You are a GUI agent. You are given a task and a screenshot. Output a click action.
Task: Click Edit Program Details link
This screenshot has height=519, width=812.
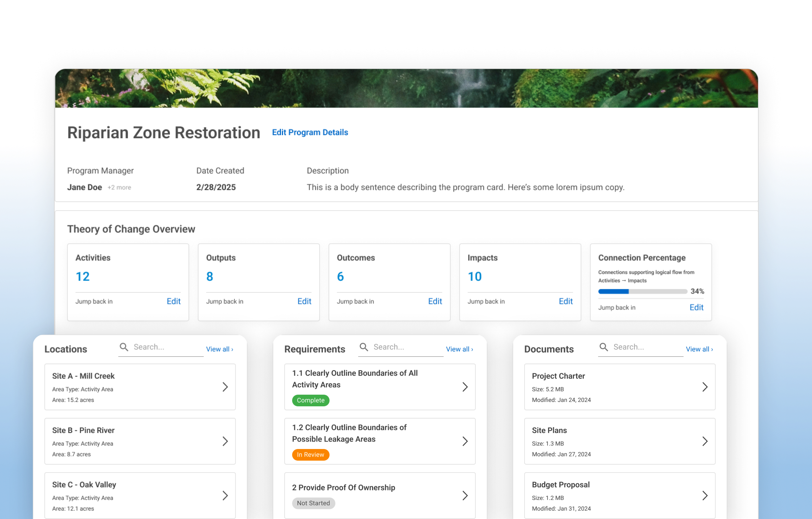[x=310, y=132]
